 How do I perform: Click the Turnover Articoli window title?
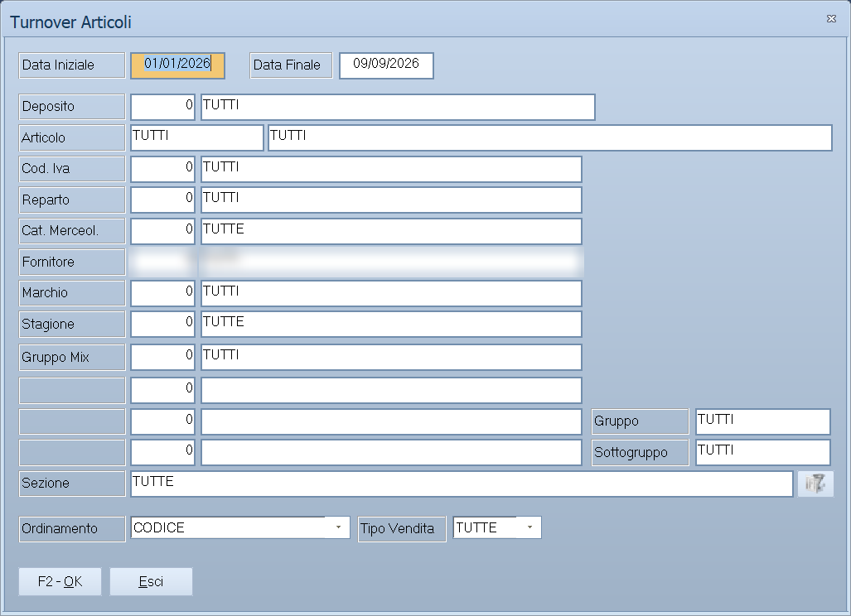(x=70, y=22)
